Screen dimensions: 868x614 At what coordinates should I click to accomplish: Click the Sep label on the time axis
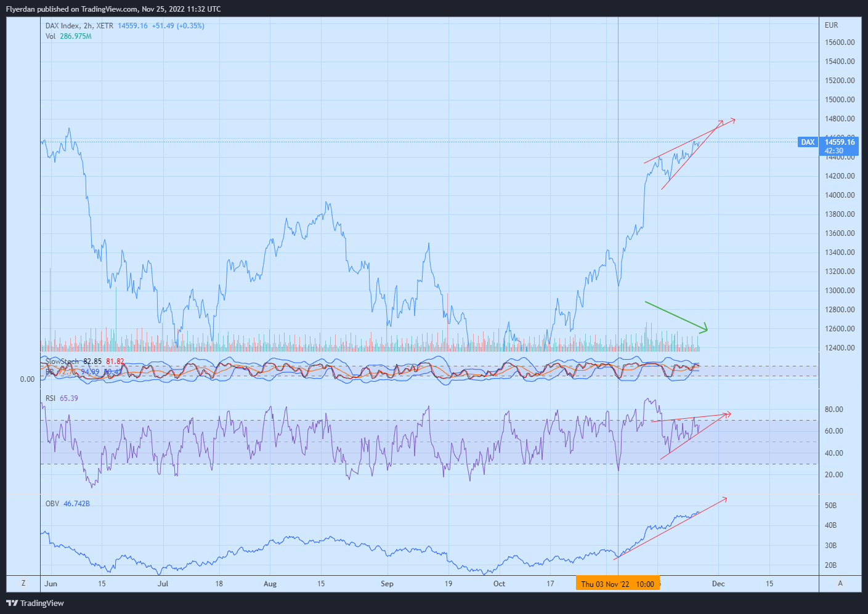tap(387, 584)
